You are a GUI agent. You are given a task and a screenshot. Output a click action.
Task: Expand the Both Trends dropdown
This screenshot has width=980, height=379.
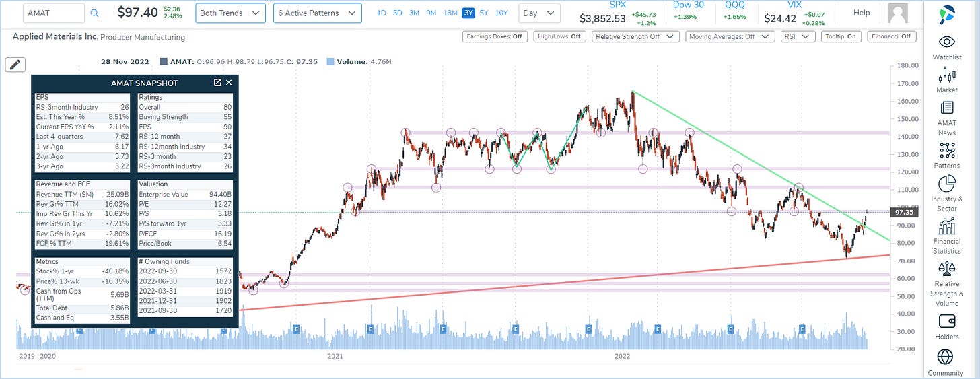[x=230, y=13]
